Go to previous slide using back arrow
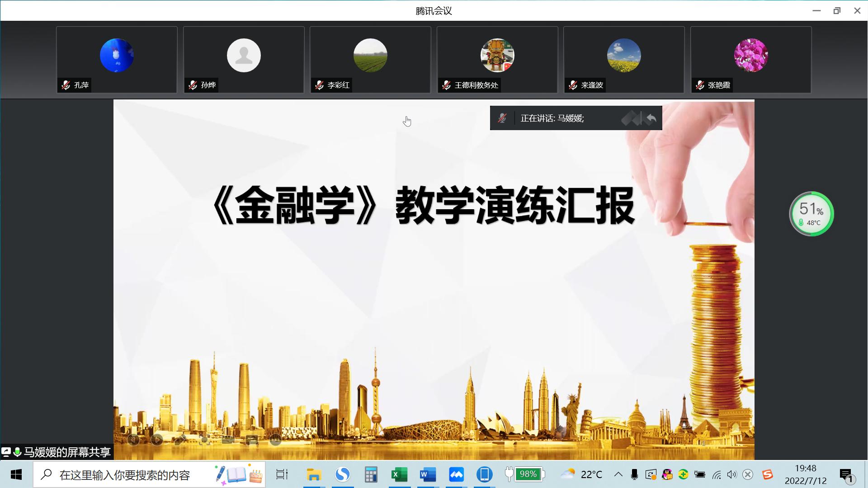 pos(133,439)
